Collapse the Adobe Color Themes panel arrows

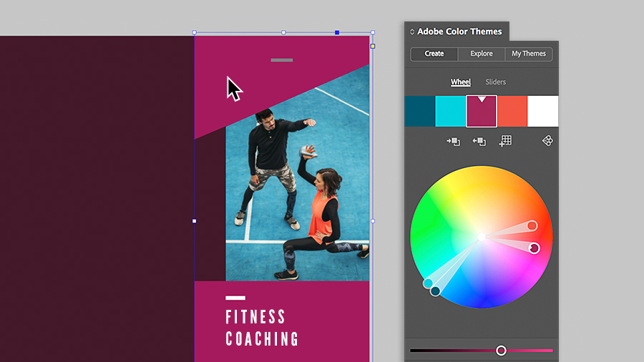tap(412, 31)
